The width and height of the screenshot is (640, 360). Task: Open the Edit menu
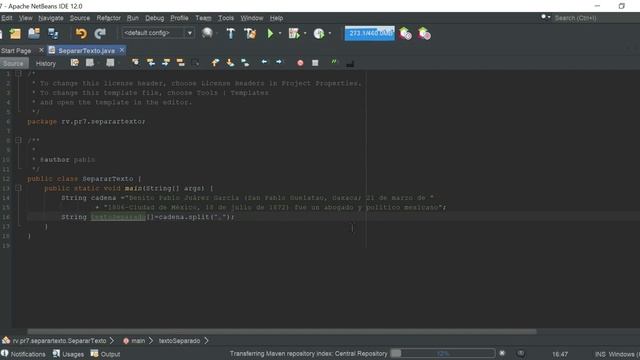7,18
